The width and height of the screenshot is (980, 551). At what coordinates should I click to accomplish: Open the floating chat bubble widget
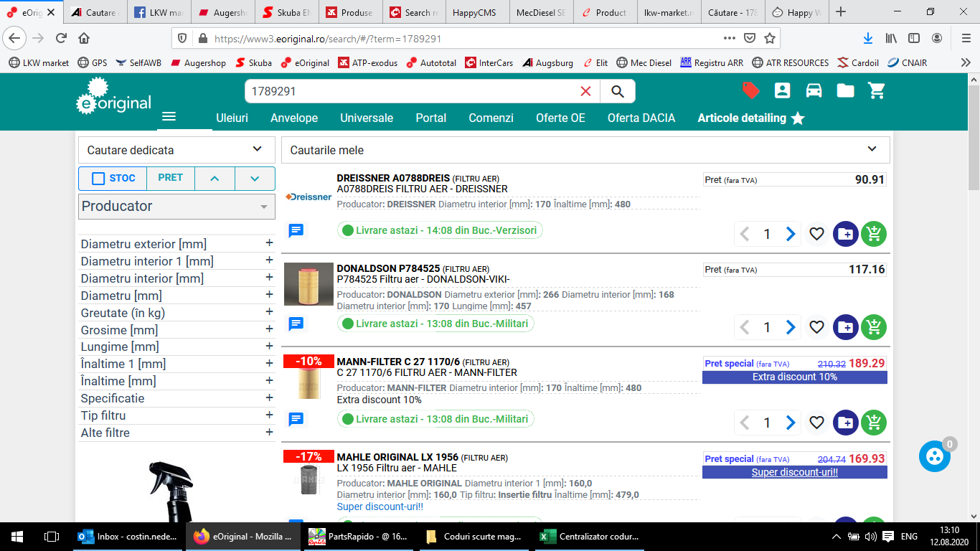pos(935,456)
